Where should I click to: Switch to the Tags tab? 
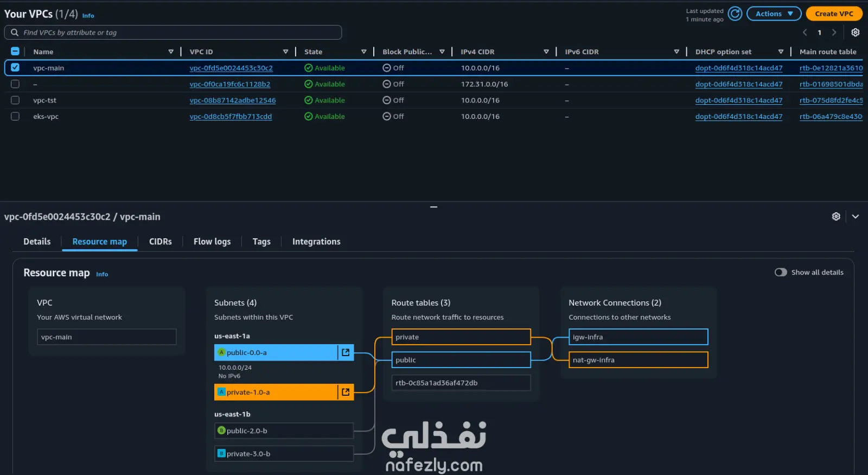[261, 242]
